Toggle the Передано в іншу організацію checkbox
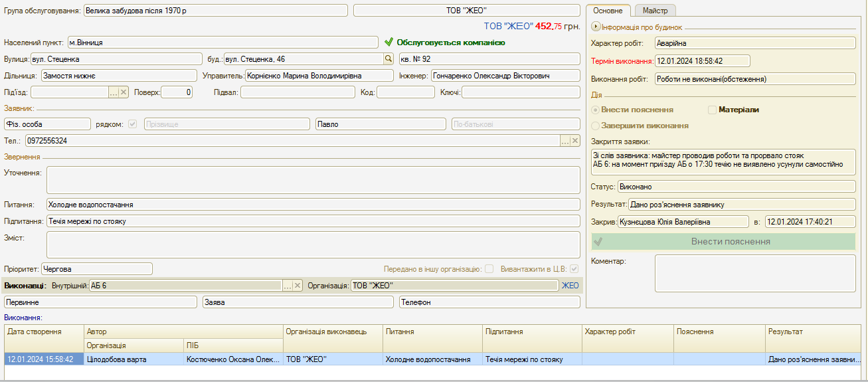The width and height of the screenshot is (868, 382). 489,269
